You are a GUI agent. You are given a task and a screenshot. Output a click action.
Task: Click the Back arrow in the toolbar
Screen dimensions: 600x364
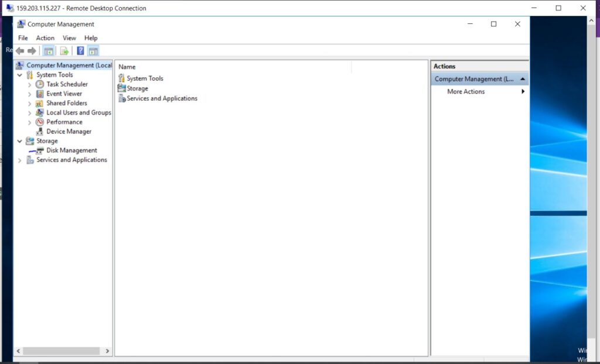20,51
